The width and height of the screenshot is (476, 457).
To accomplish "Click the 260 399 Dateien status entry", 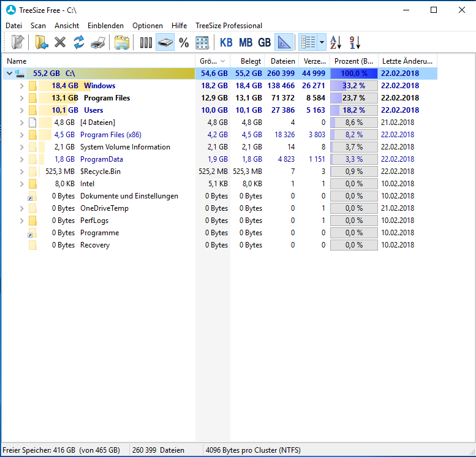I will point(158,450).
